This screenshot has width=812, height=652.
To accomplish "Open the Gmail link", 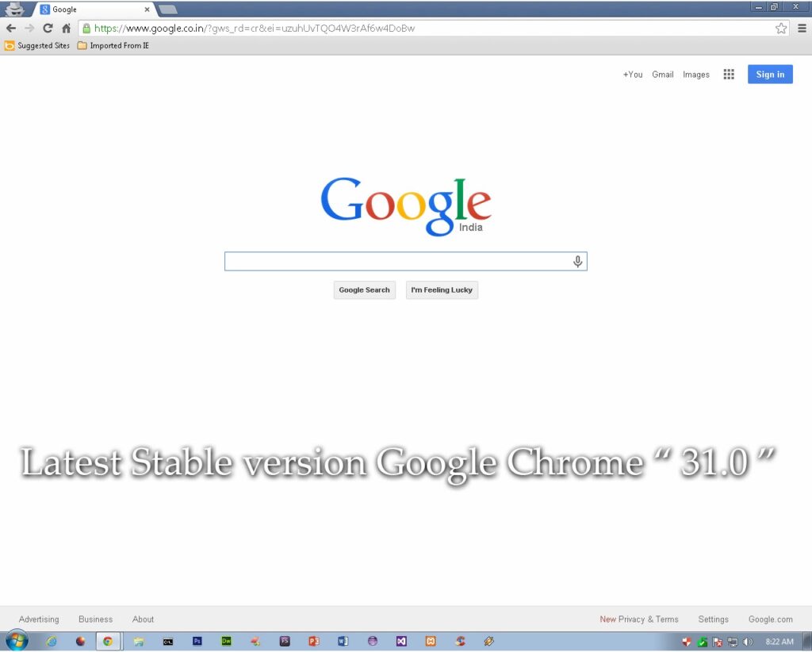I will [x=662, y=75].
